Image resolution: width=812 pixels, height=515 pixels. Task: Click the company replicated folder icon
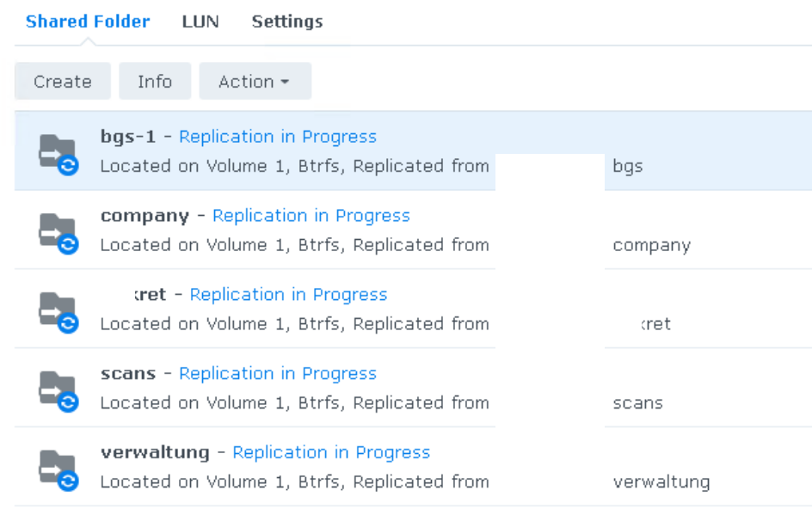pyautogui.click(x=58, y=232)
